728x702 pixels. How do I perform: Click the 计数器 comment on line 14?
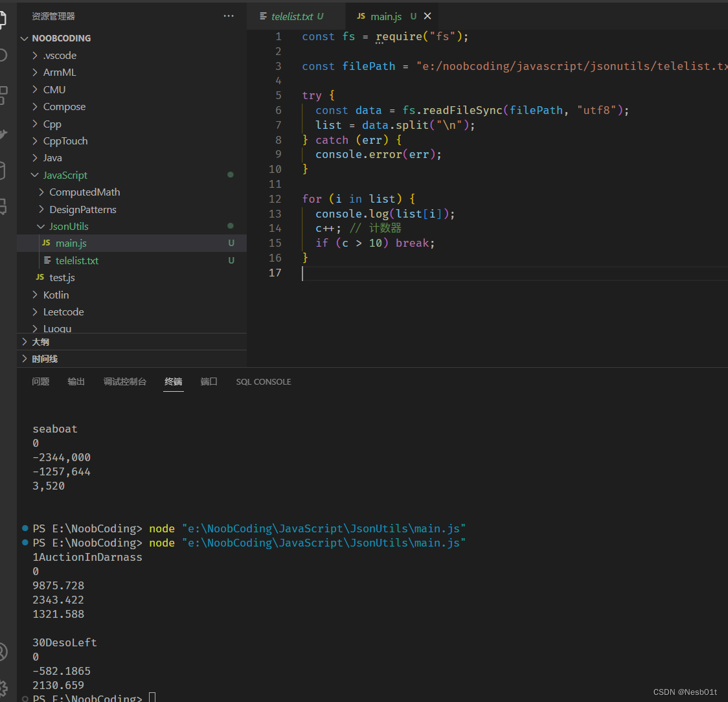point(375,229)
